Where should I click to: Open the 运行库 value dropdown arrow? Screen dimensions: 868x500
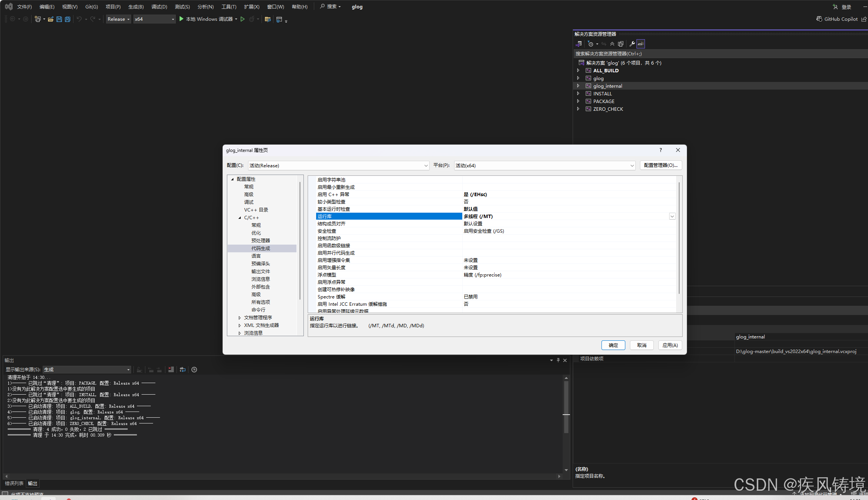pyautogui.click(x=672, y=217)
